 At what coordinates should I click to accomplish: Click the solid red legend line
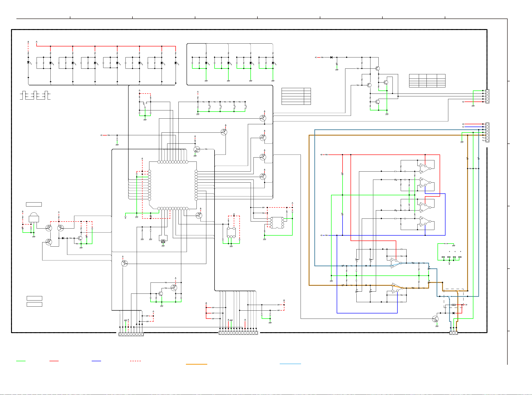[x=54, y=361]
